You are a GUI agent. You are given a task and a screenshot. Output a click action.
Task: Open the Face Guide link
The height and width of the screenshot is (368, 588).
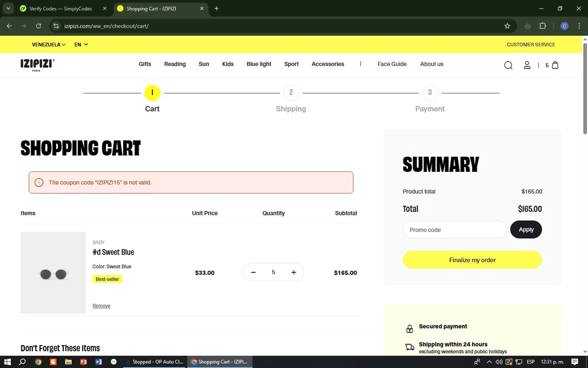[392, 64]
